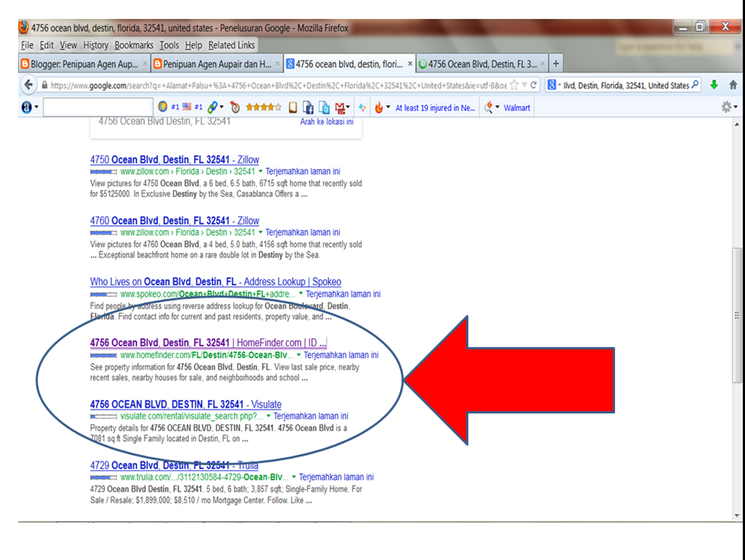
Task: Open the Alexa logo dropdown arrow
Action: pos(36,107)
